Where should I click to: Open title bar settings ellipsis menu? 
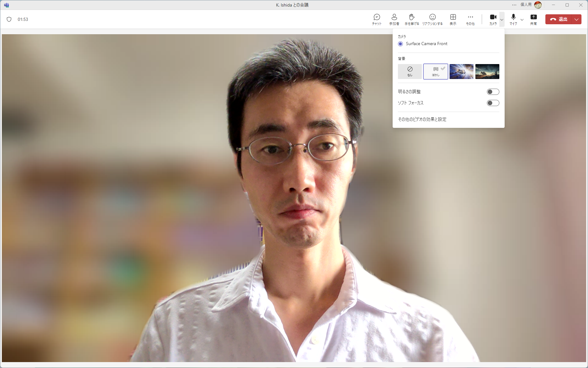pos(514,5)
